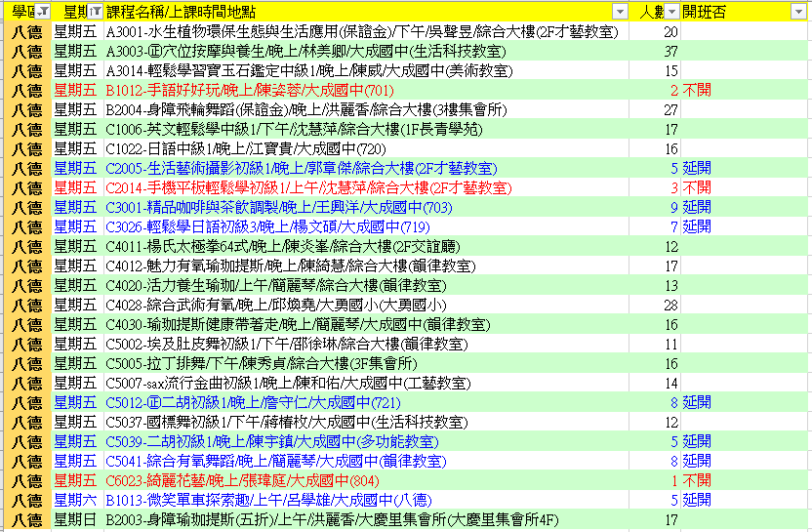The height and width of the screenshot is (532, 812).
Task: Open the 學區 column filter button
Action: [42, 11]
